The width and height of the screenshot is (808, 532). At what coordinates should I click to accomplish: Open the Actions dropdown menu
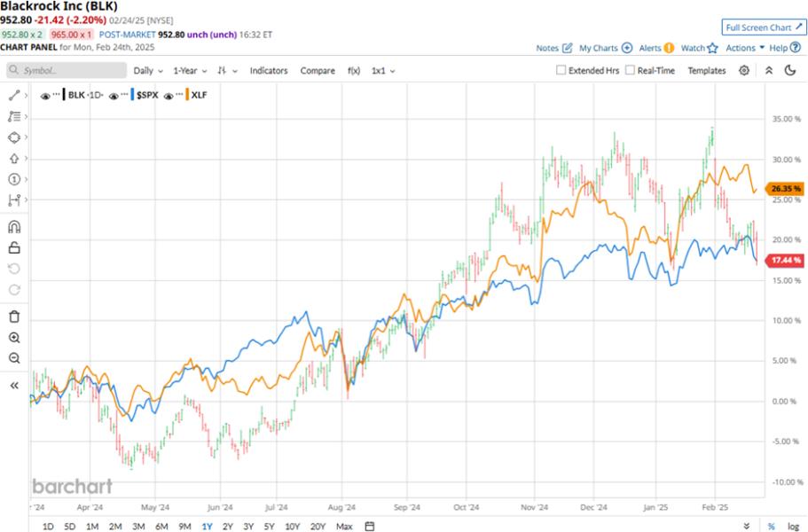[x=745, y=48]
